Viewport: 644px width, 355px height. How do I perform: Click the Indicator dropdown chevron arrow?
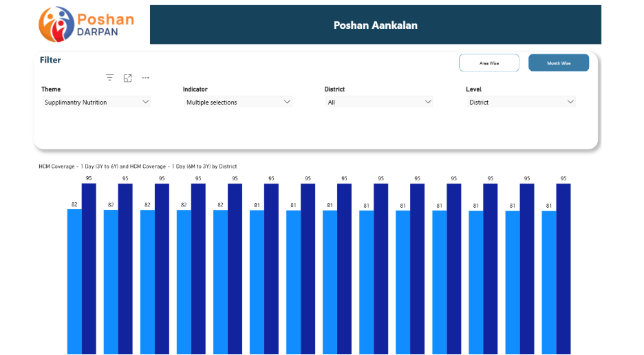point(287,102)
